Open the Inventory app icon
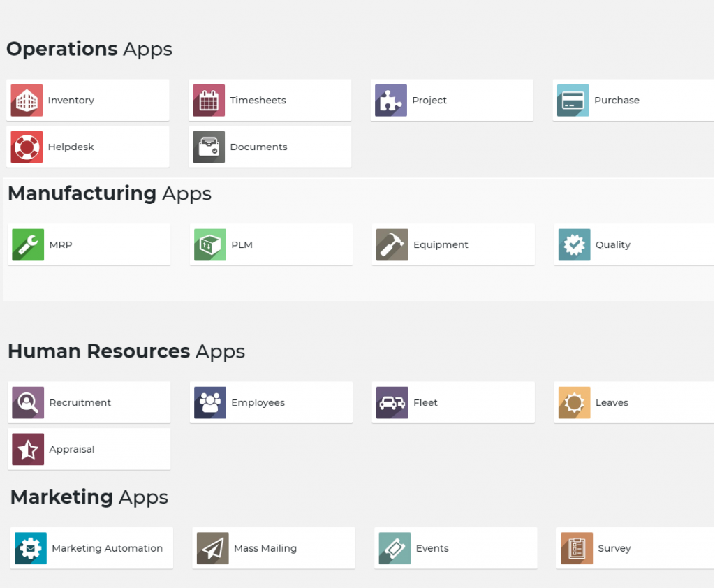This screenshot has height=588, width=715. click(27, 101)
